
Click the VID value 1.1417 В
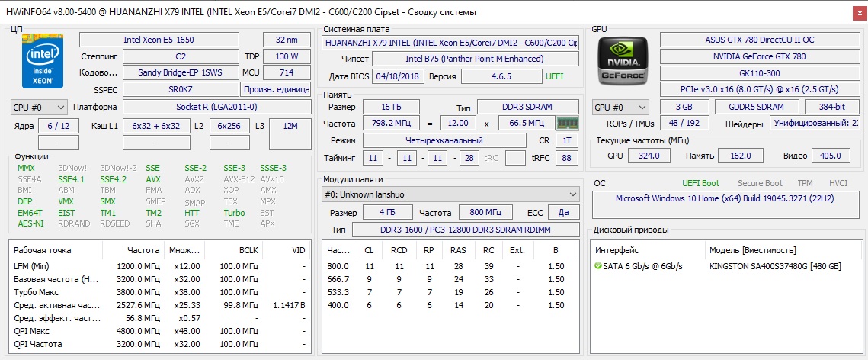[x=289, y=305]
